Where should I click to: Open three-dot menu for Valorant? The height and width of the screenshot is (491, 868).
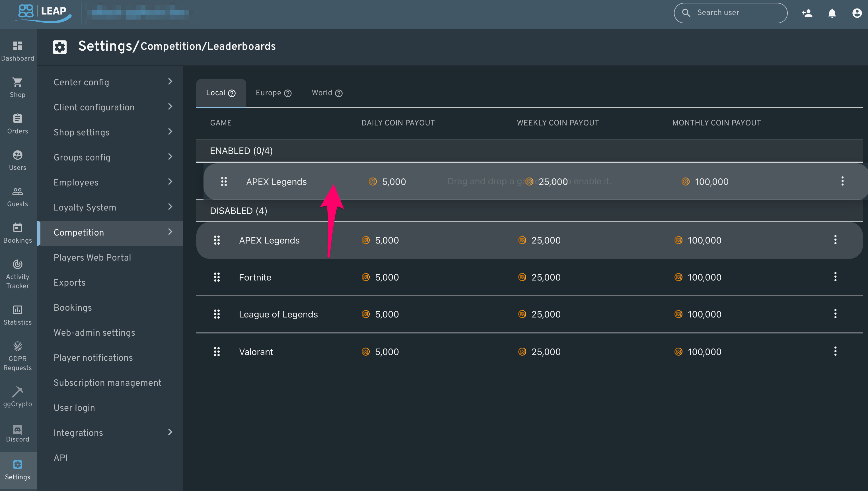click(x=835, y=351)
